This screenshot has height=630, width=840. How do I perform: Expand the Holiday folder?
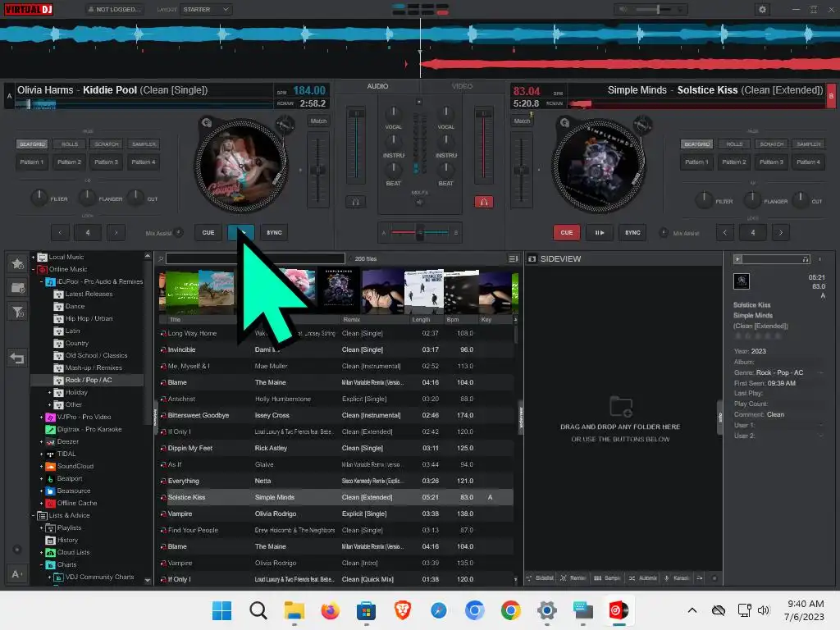point(50,393)
